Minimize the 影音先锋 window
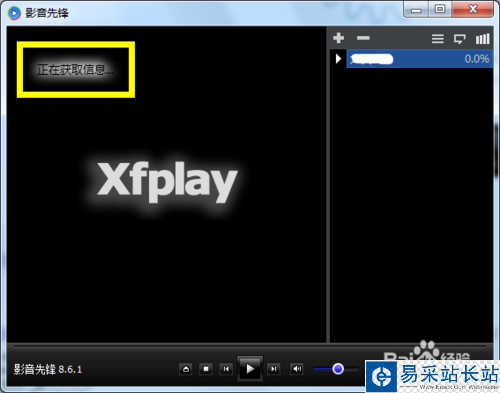The image size is (500, 393). click(416, 9)
